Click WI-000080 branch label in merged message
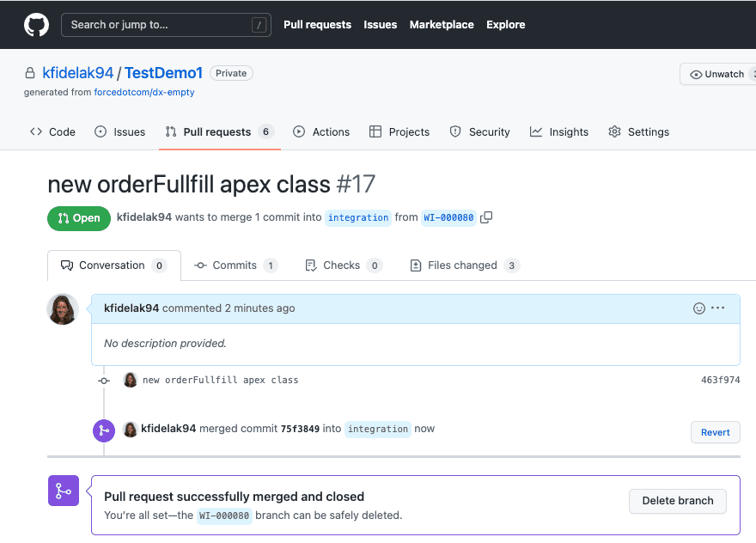This screenshot has width=756, height=543. (x=224, y=516)
